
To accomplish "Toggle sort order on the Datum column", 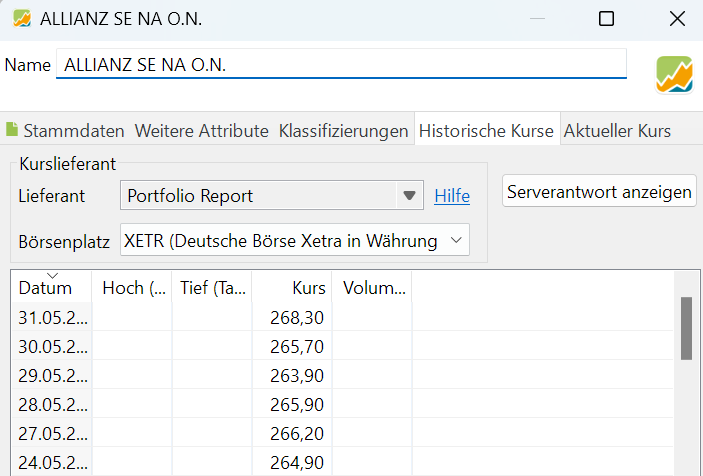I will click(x=51, y=287).
